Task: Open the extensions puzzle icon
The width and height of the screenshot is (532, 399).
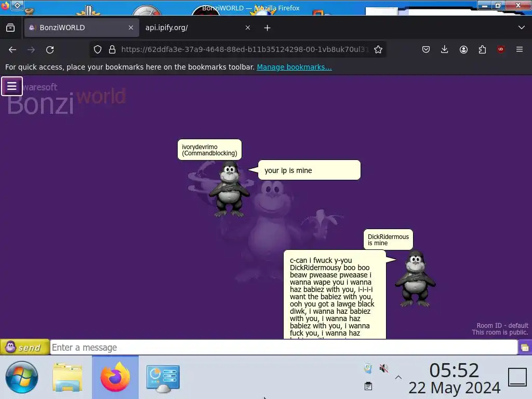Action: pyautogui.click(x=482, y=49)
